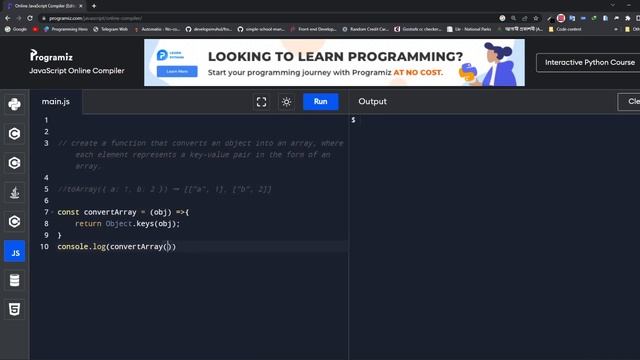
Task: Click the 'return Object.keys(obj);' line
Action: click(127, 224)
